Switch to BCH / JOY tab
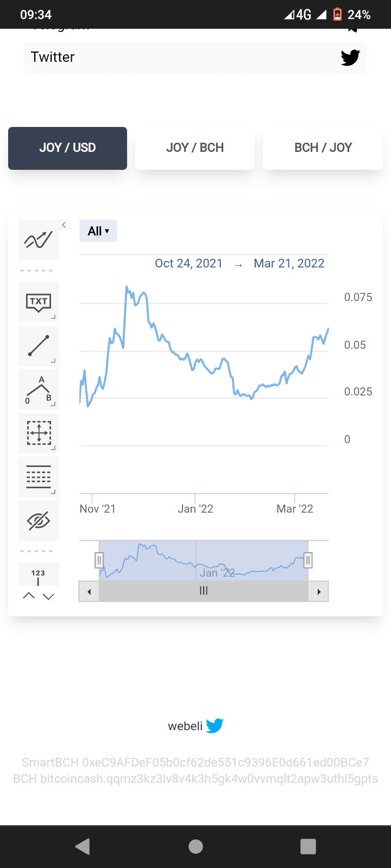 click(323, 148)
